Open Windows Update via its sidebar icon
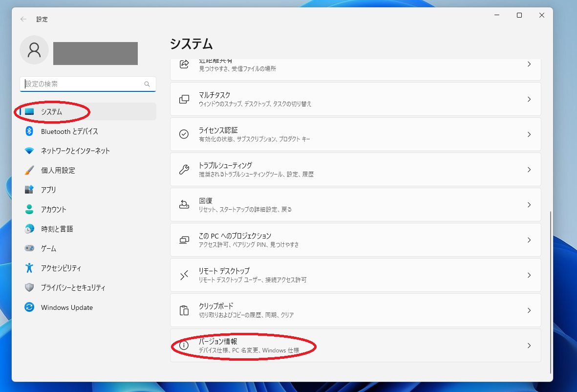This screenshot has height=392, width=577. (x=31, y=307)
